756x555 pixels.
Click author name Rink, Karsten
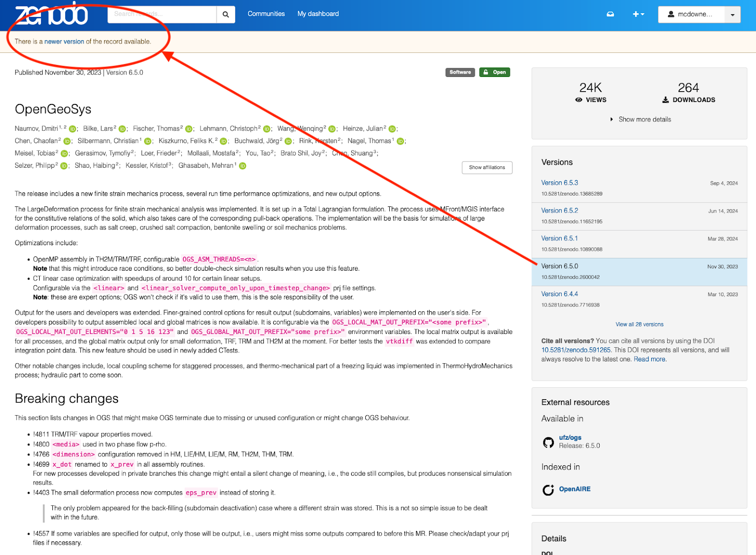[318, 141]
